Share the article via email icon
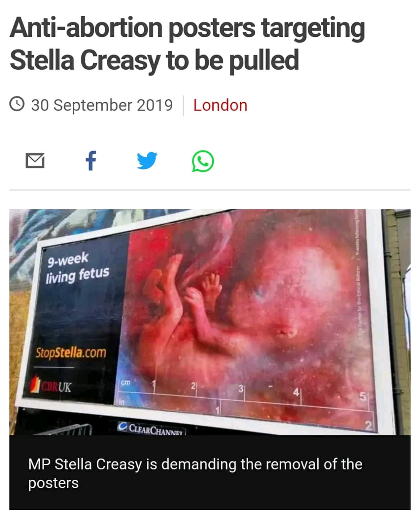 (35, 161)
